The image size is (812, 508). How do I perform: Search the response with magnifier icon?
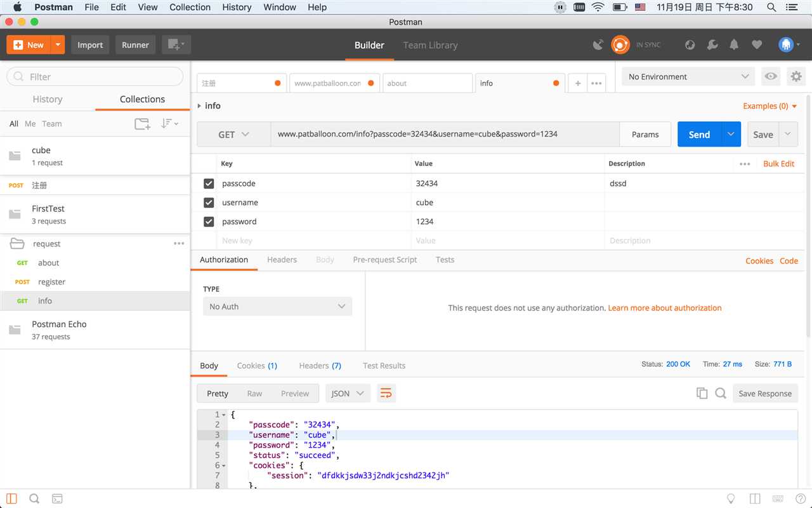721,393
